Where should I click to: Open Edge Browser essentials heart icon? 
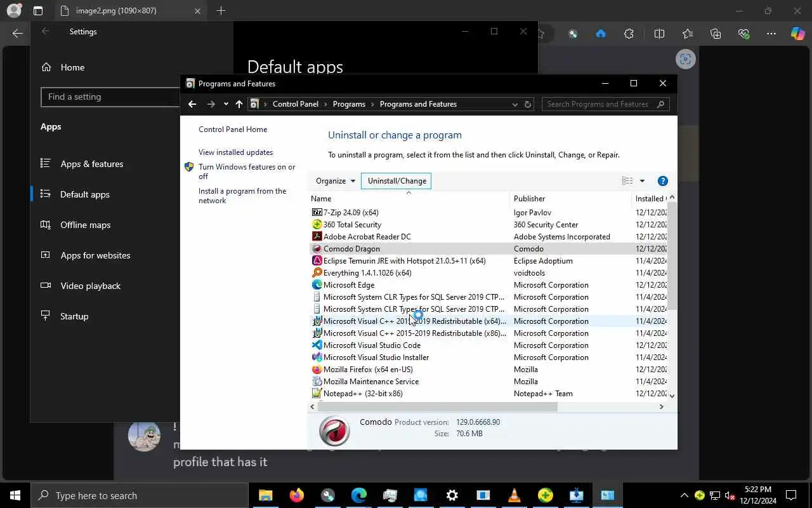743,34
